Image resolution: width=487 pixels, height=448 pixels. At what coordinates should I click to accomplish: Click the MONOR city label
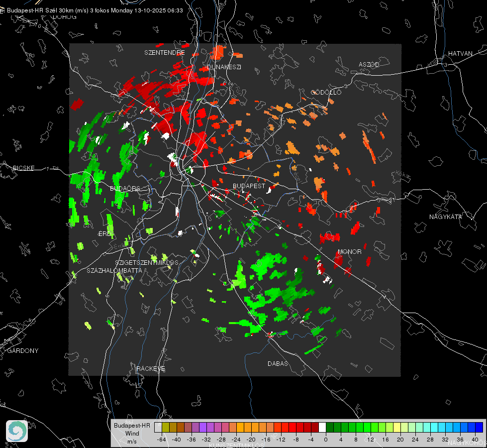point(349,252)
